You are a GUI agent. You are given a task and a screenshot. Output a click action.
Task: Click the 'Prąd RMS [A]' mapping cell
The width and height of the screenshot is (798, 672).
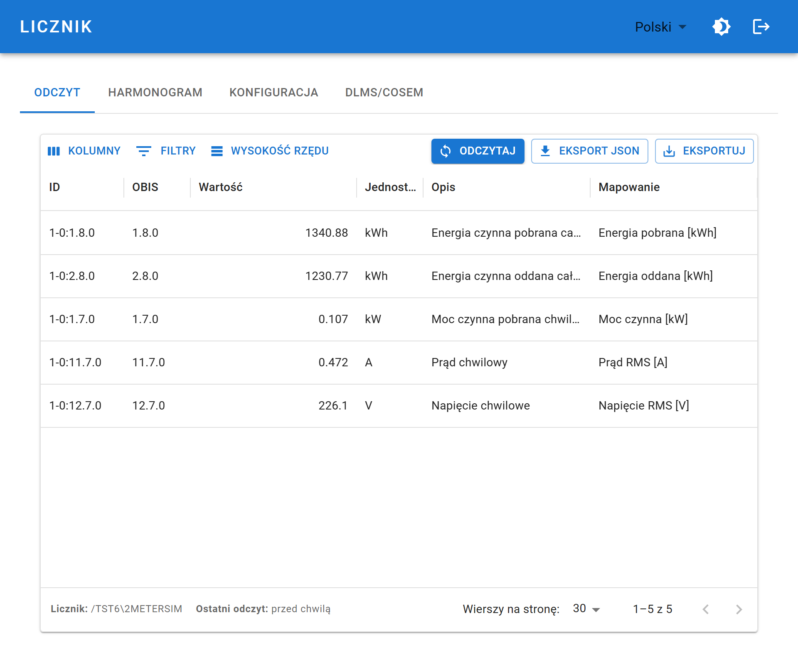pos(674,362)
